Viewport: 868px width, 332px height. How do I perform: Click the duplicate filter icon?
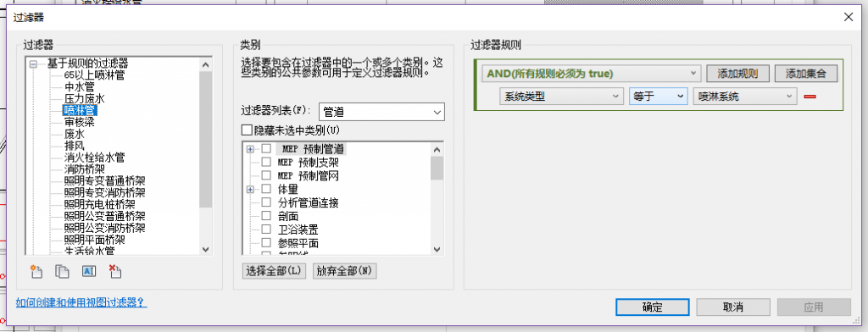(63, 272)
